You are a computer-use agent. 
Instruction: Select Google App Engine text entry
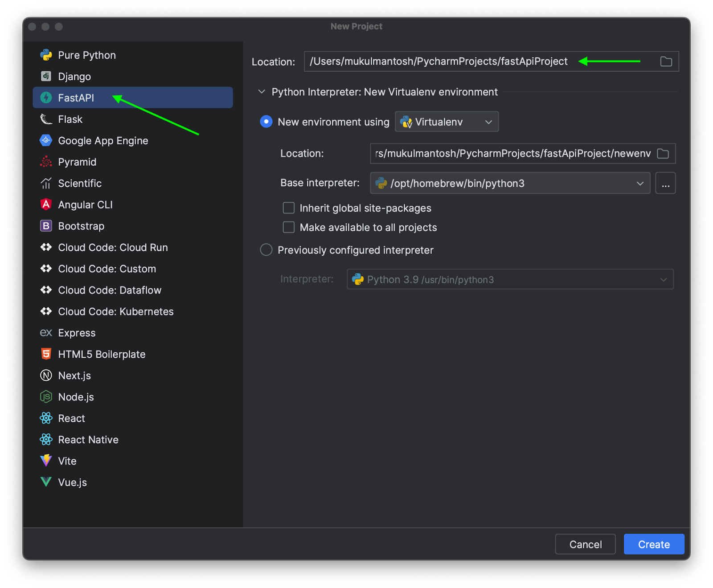click(103, 141)
